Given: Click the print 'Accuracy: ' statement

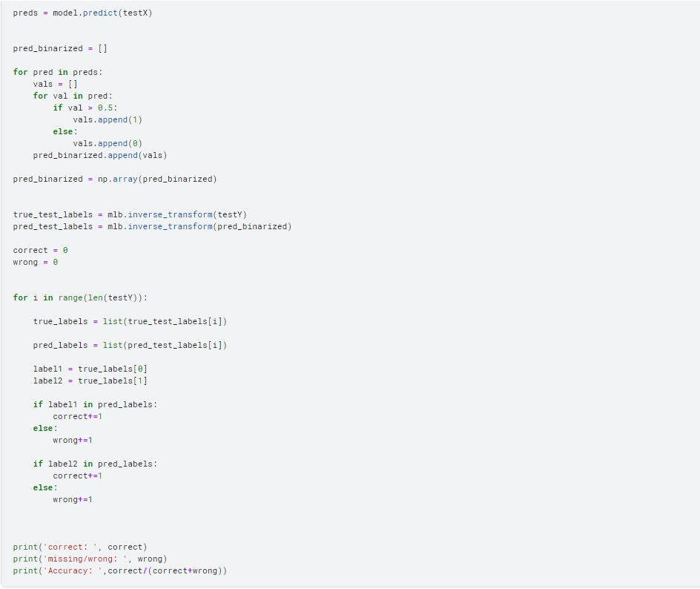Looking at the screenshot, I should (x=120, y=570).
